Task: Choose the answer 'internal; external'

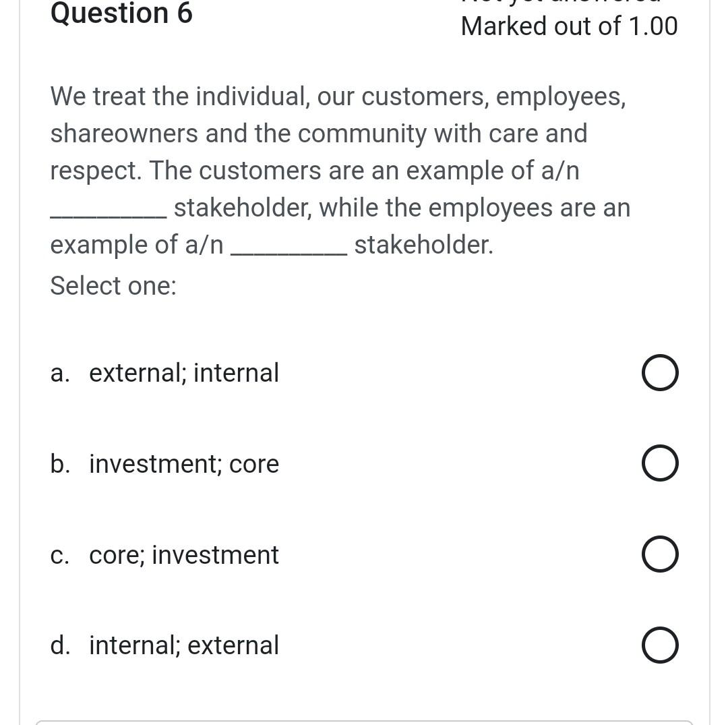Action: pyautogui.click(x=659, y=645)
